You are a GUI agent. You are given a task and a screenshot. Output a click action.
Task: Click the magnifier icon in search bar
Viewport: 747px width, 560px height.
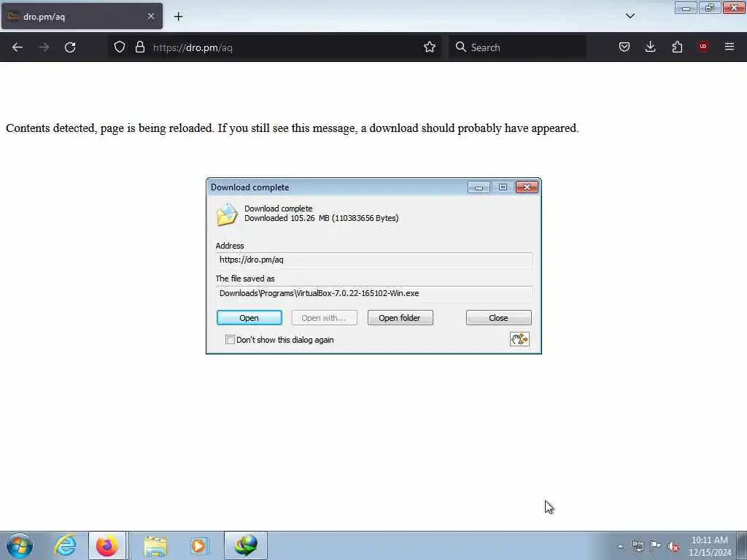461,47
